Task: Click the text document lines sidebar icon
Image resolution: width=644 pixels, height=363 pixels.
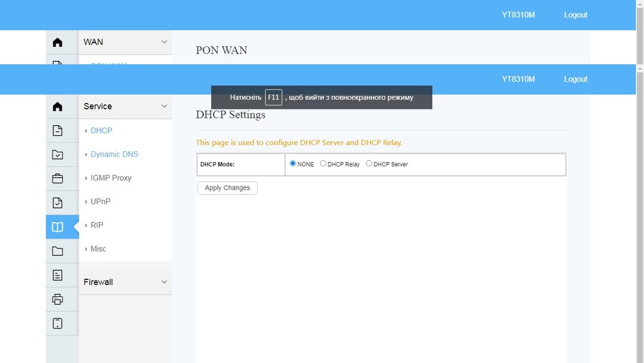Action: click(x=57, y=275)
